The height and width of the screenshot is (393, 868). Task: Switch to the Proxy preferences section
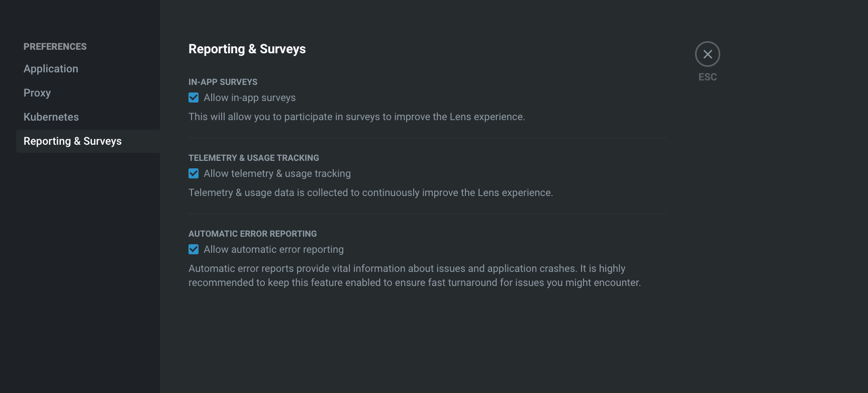coord(37,92)
